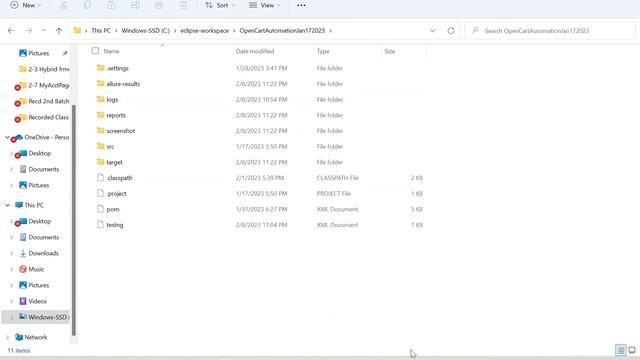Click the Refresh icon
The height and width of the screenshot is (360, 640).
tap(451, 31)
